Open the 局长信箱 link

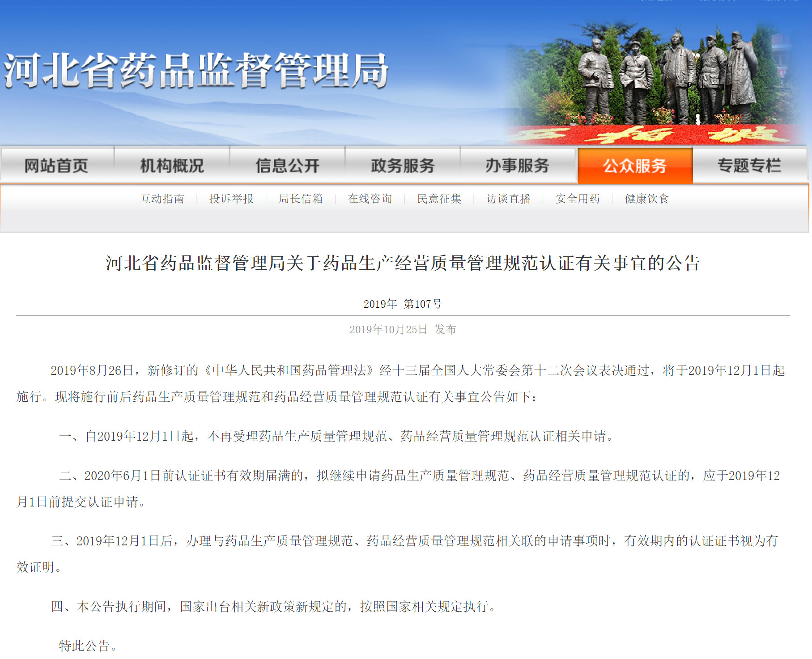301,199
